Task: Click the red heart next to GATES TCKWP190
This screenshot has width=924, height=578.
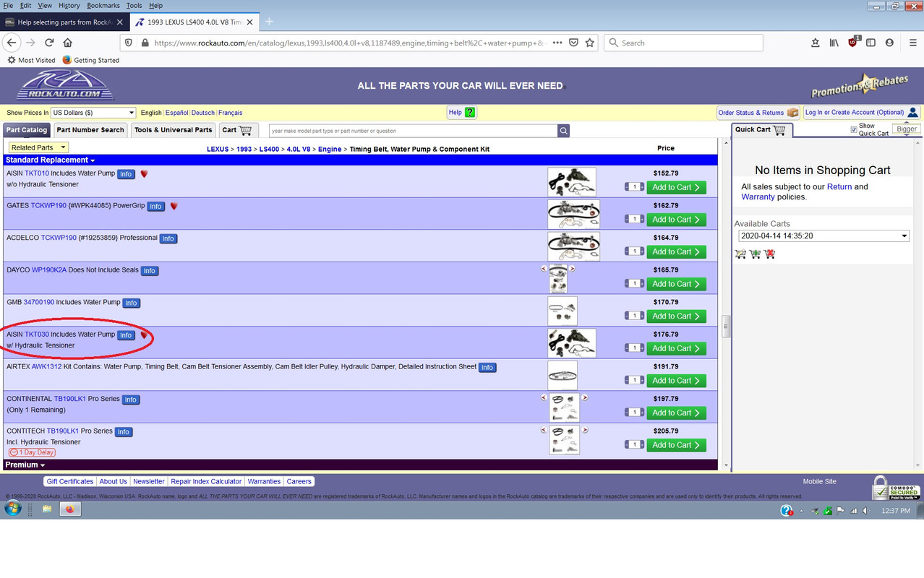Action: (x=174, y=206)
